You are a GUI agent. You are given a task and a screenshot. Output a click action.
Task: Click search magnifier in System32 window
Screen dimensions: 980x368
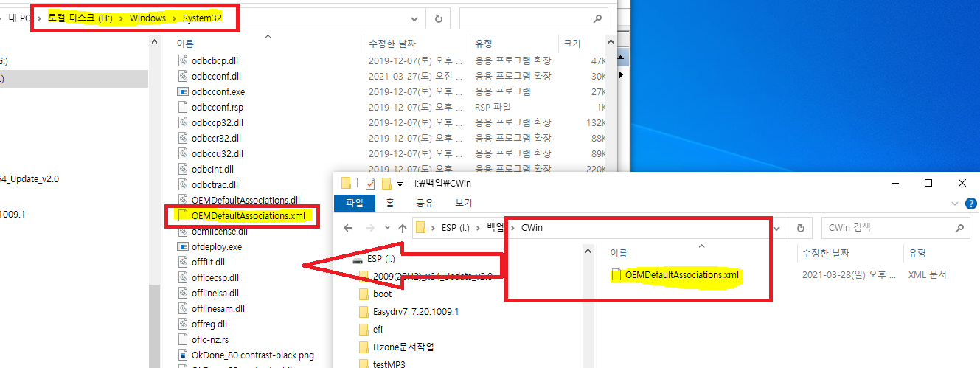pyautogui.click(x=598, y=18)
